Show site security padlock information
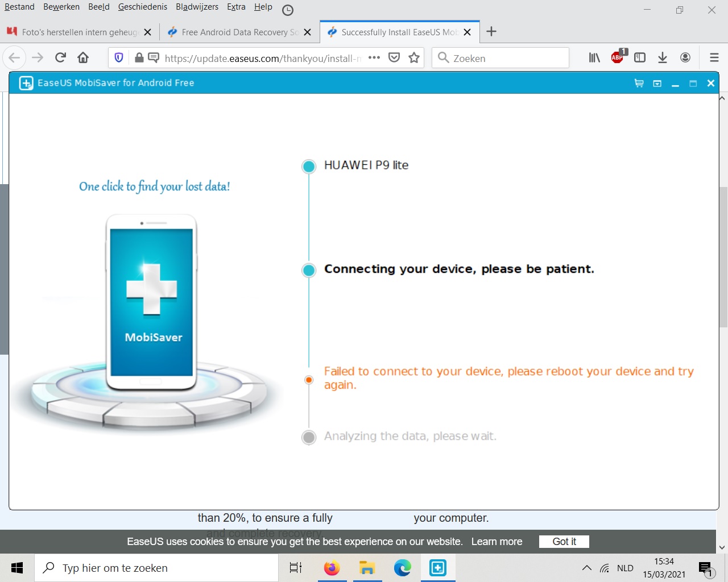The image size is (728, 582). point(139,57)
